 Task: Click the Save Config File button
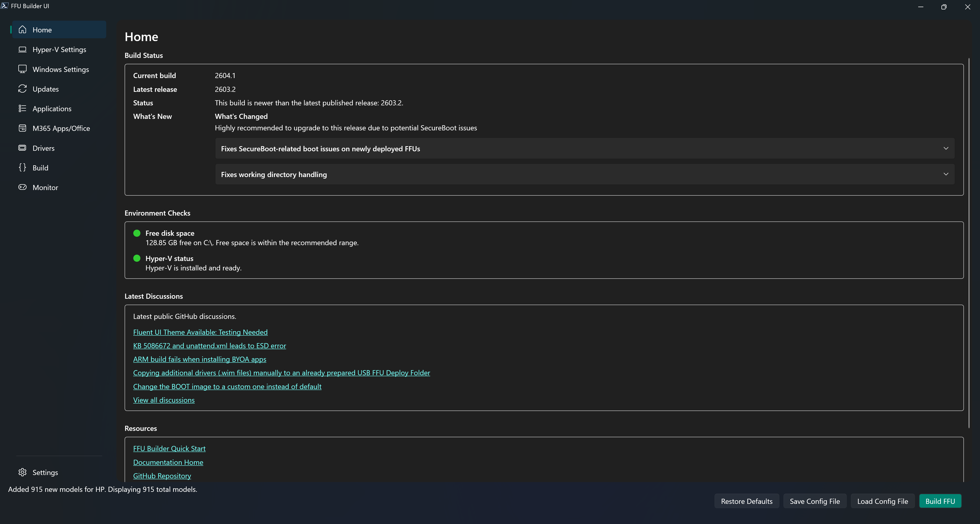click(815, 501)
